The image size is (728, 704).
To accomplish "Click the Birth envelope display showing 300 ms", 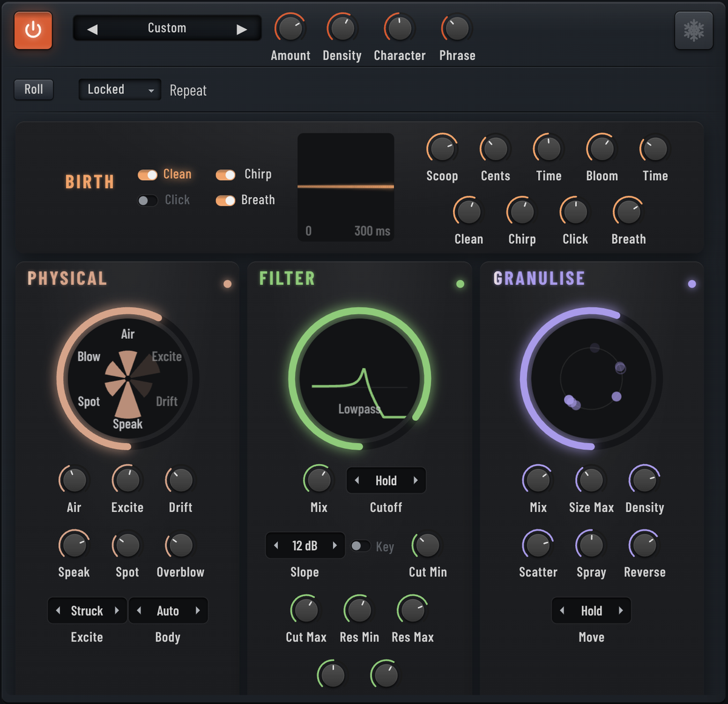I will click(x=346, y=187).
